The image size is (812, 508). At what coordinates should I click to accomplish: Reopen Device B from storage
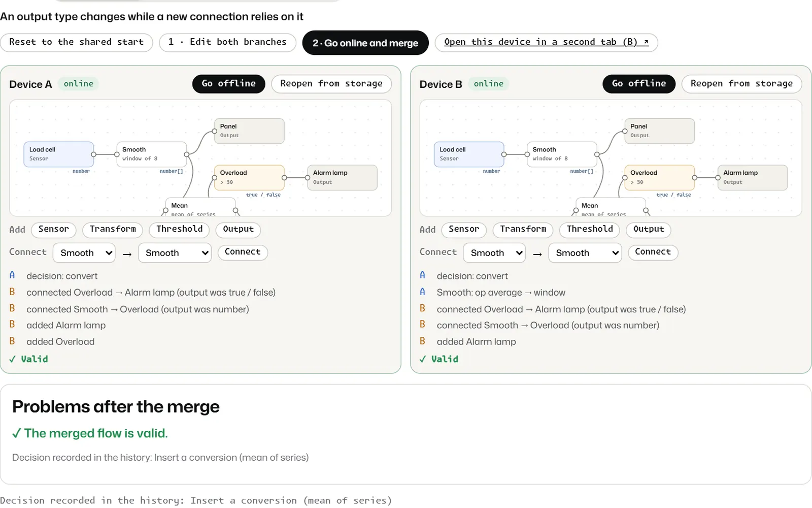click(x=741, y=83)
